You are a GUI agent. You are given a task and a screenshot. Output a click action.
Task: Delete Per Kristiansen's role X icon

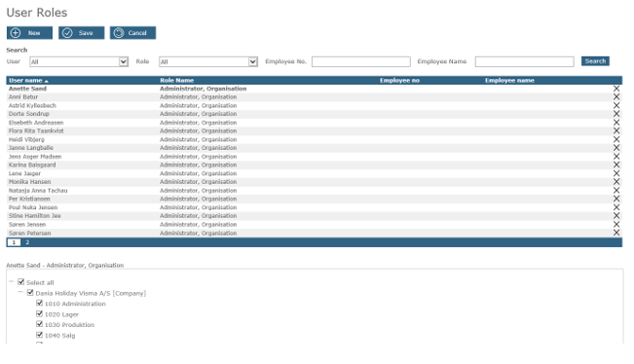pyautogui.click(x=616, y=199)
